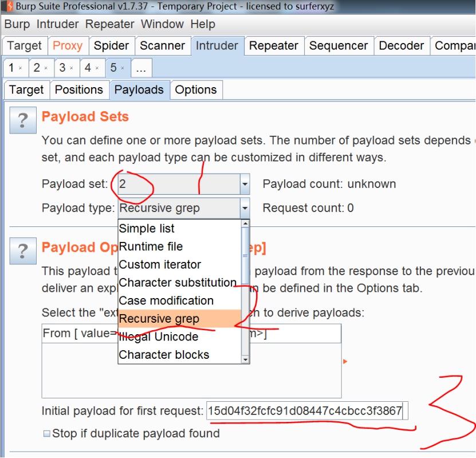Click 'Request count: 0' text
The height and width of the screenshot is (458, 476).
(x=308, y=208)
